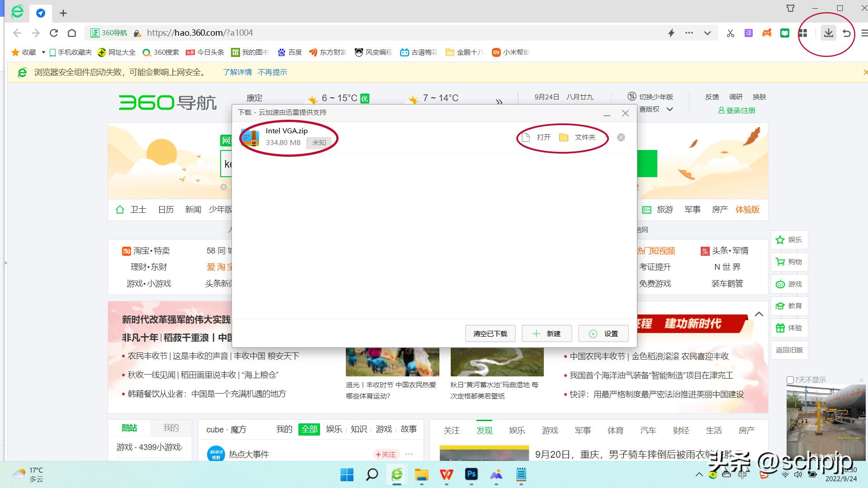Clear finished downloads with 清空已下载
This screenshot has height=488, width=868.
point(490,333)
